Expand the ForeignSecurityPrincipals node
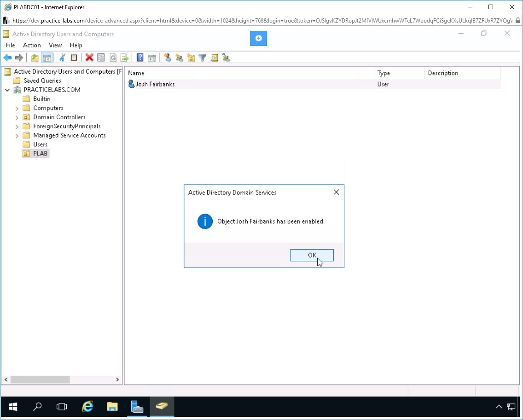Viewport: 523px width, 420px height. coord(17,127)
